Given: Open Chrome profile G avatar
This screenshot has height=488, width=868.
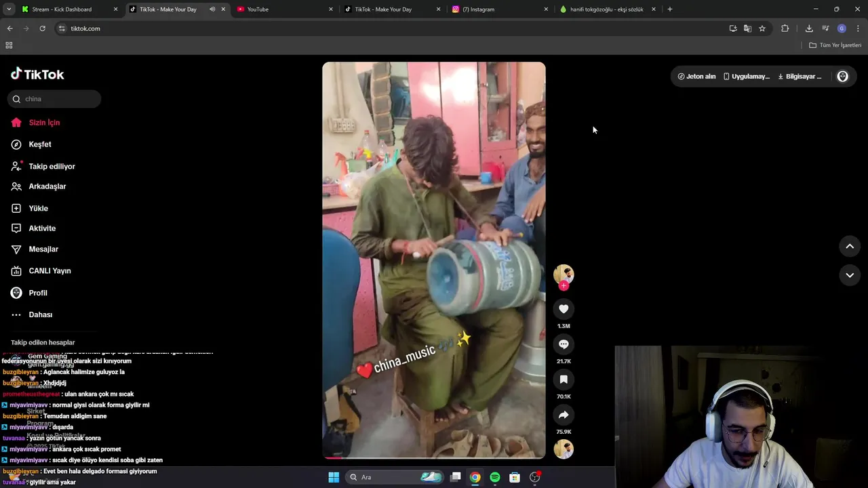Looking at the screenshot, I should (842, 28).
